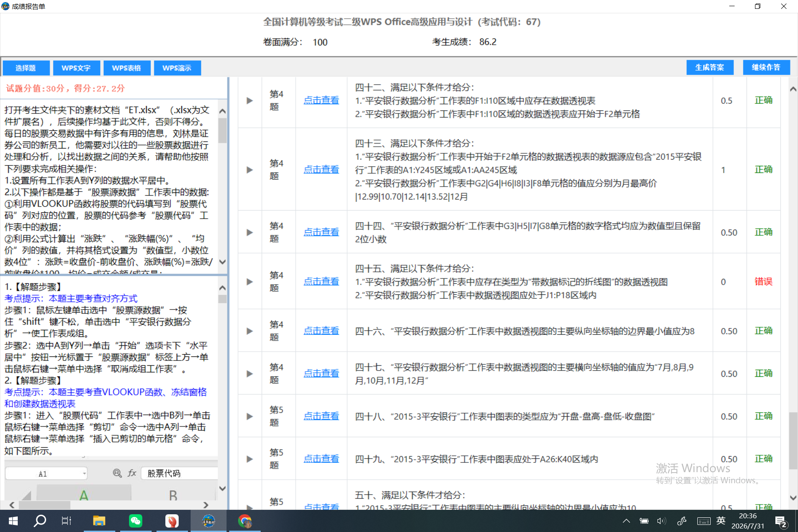Select the WPS表格 tab
Screen dimensions: 798x532
click(127, 68)
